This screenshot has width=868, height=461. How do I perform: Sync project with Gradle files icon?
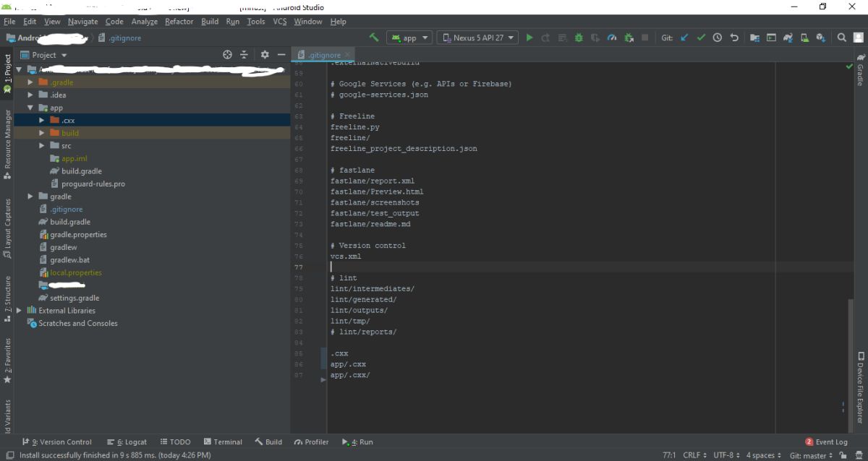coord(788,38)
